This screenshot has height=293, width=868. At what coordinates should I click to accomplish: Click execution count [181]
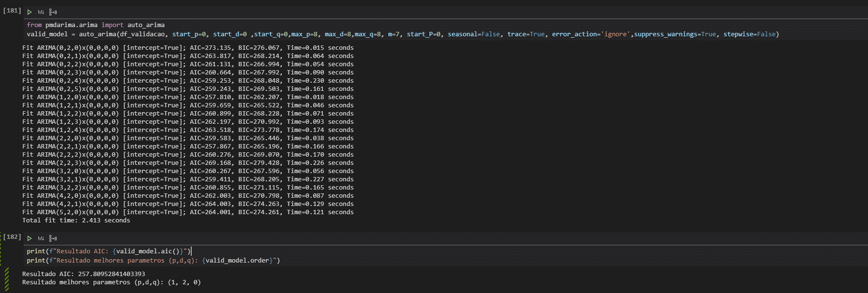tap(12, 10)
